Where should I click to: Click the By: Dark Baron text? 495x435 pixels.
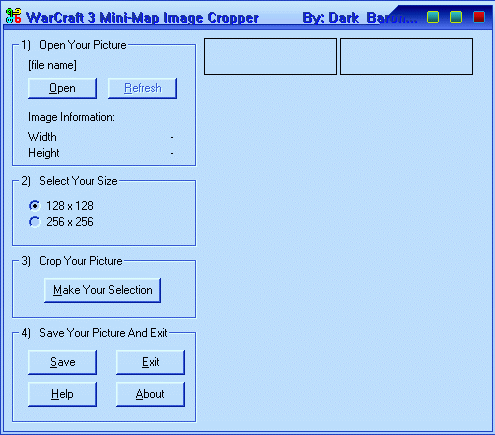359,18
